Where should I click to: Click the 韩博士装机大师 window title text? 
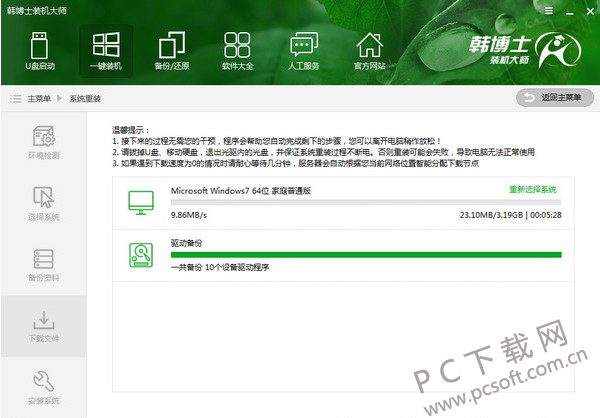(x=37, y=11)
